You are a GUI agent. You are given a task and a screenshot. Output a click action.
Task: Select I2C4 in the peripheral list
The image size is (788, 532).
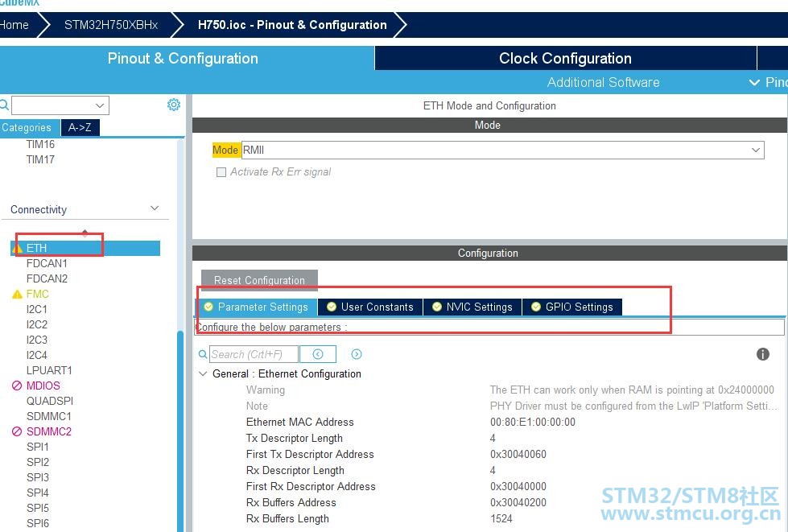click(x=37, y=355)
